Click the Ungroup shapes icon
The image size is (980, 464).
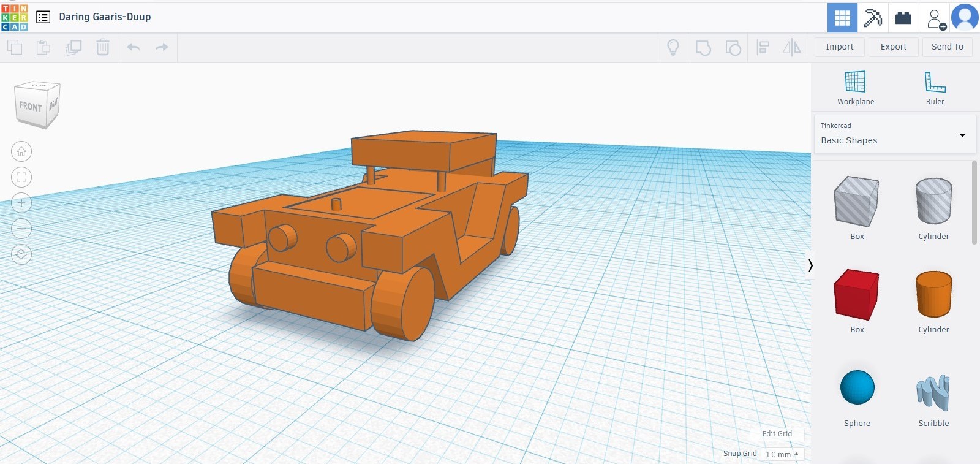coord(733,47)
